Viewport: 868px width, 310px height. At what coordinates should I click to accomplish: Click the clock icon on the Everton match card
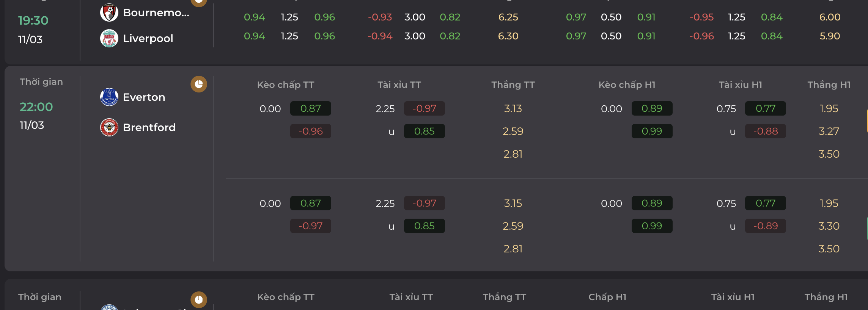point(199,84)
